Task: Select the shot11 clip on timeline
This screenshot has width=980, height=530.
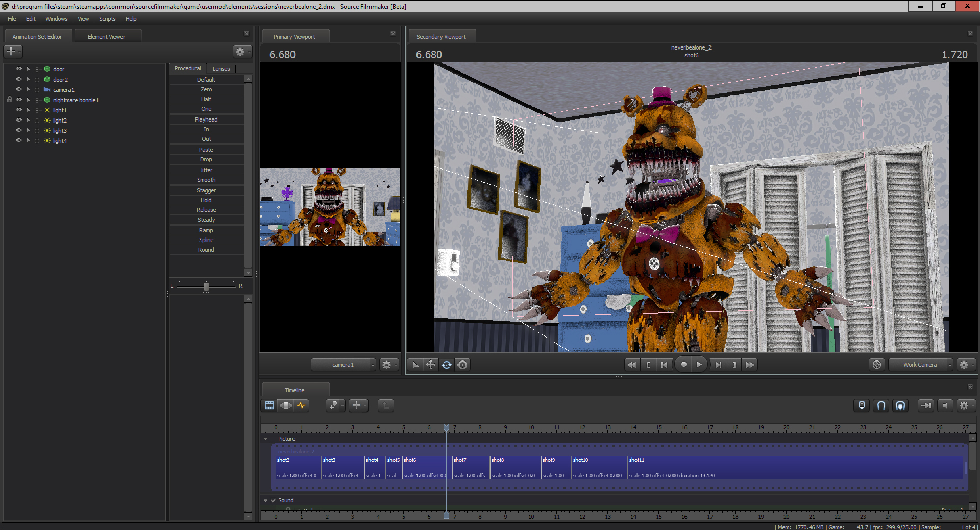Action: [x=795, y=467]
